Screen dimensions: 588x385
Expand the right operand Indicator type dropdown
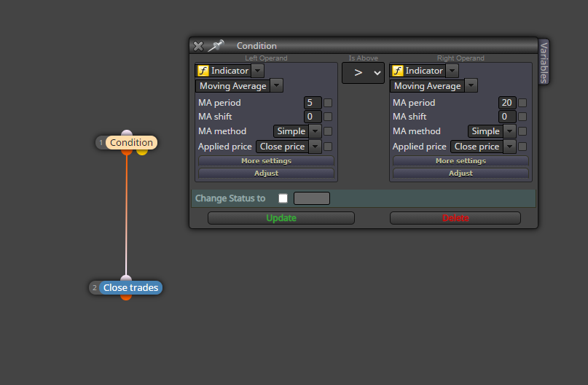(x=452, y=71)
